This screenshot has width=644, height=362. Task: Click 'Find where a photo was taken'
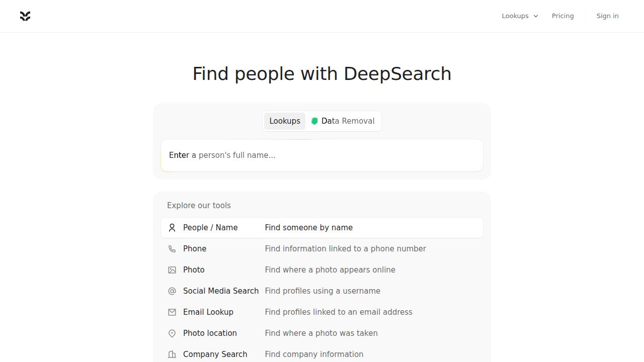click(x=321, y=333)
